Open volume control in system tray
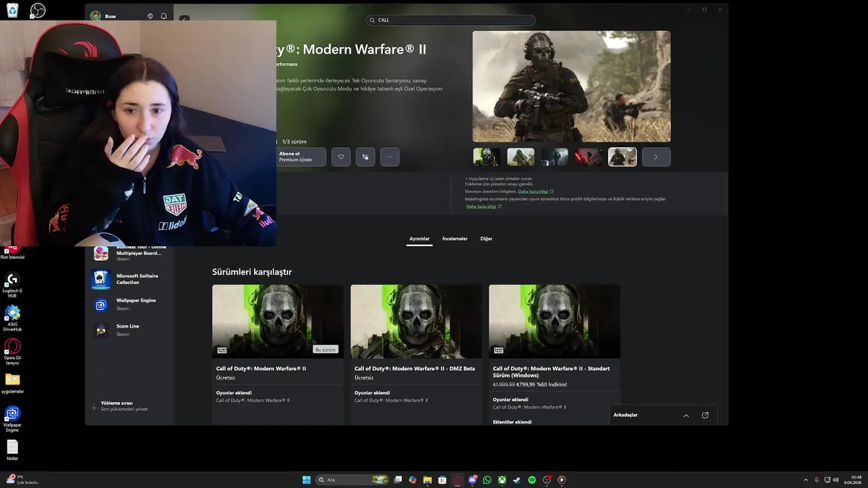868x488 pixels. (836, 480)
